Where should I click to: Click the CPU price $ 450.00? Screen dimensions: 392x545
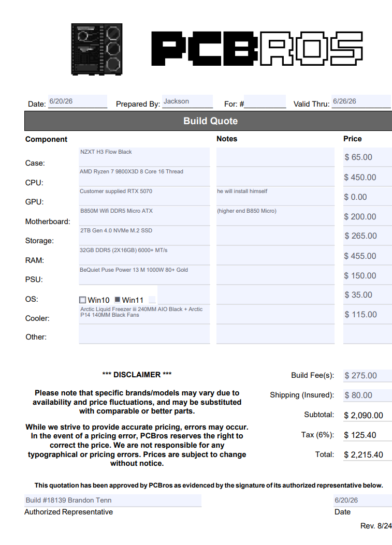368,176
